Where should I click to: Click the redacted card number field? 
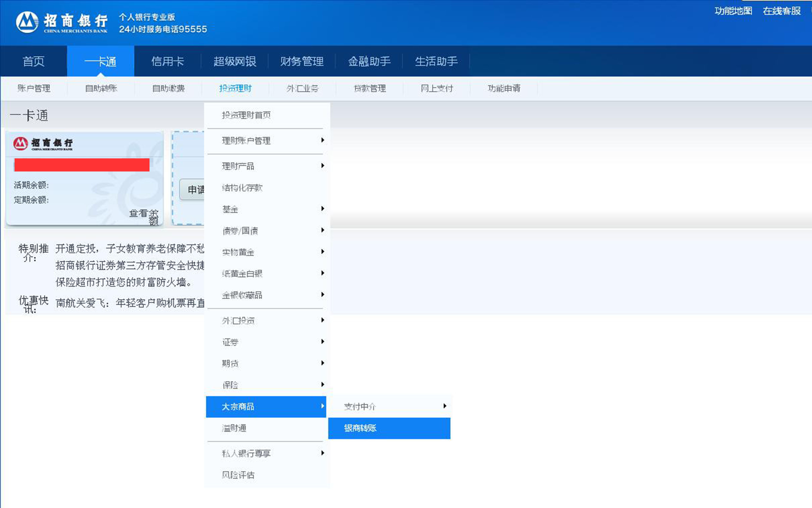coord(82,165)
